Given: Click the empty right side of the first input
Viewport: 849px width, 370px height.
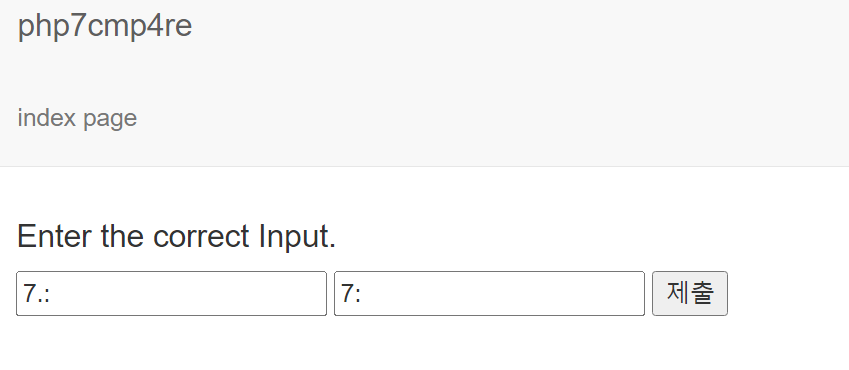Looking at the screenshot, I should [244, 294].
